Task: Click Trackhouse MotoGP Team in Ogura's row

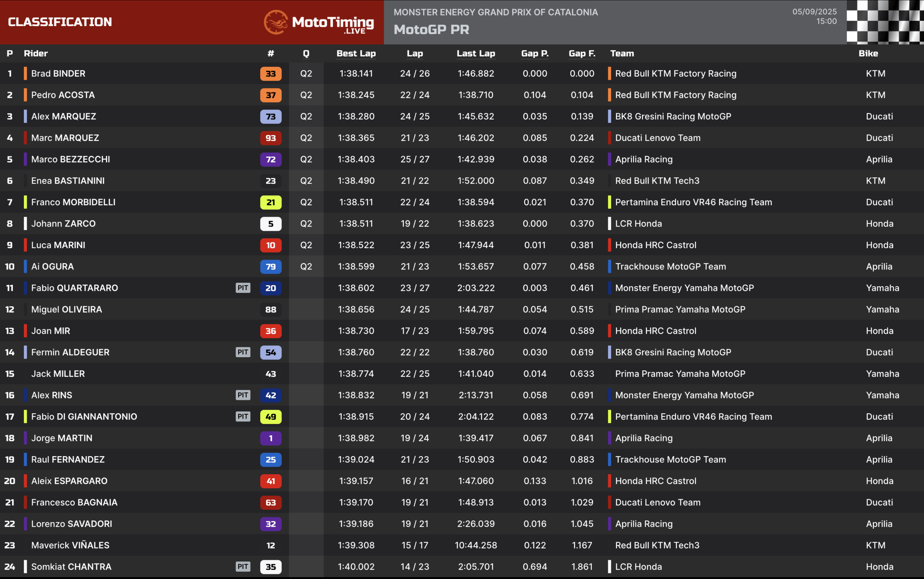Action: coord(670,267)
